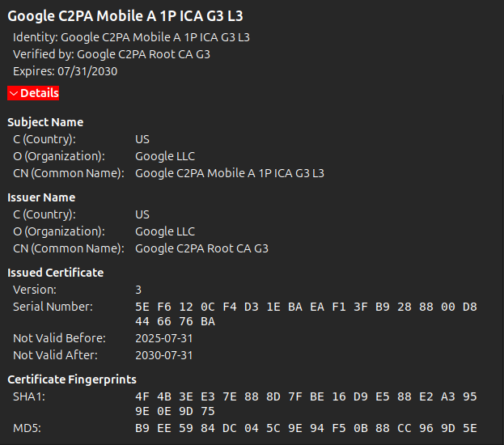Click the Not Valid Before label

pos(60,338)
